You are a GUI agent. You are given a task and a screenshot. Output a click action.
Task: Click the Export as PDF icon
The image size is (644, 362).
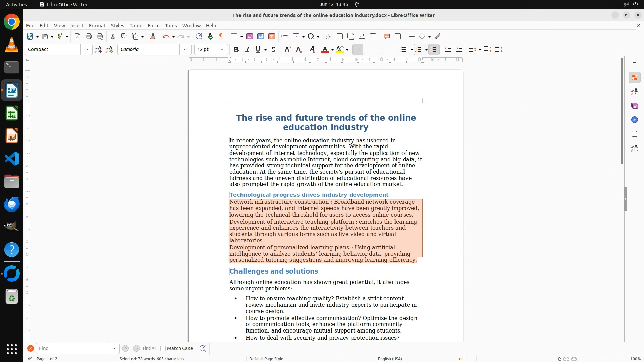click(77, 36)
